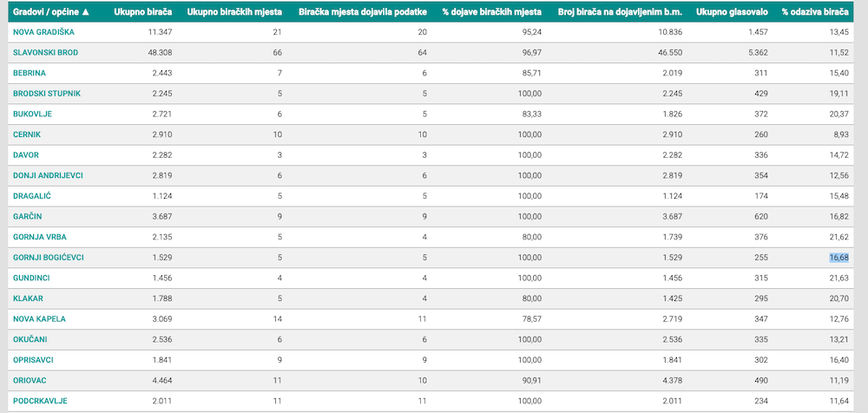Open NOVA KAPELA results link
This screenshot has width=868, height=413.
tap(39, 319)
